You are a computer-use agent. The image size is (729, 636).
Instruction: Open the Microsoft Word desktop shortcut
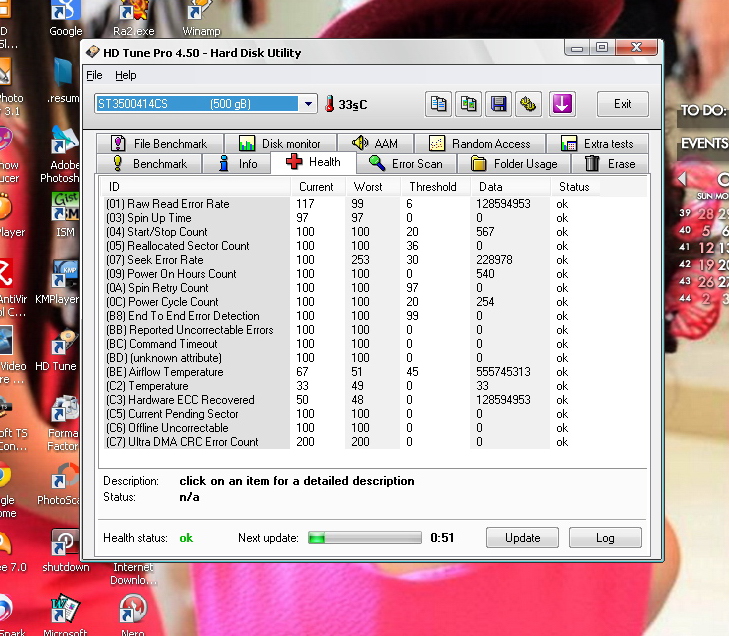click(65, 615)
